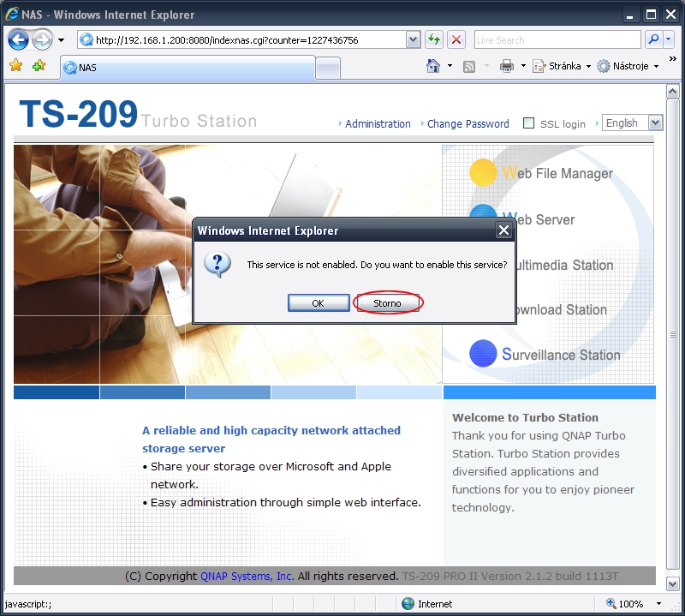Open the Administration link
This screenshot has height=616, width=685.
(378, 123)
